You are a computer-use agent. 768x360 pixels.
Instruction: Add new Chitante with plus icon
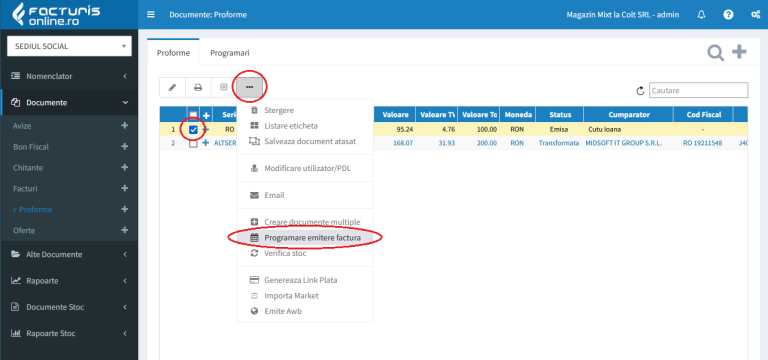coord(124,168)
